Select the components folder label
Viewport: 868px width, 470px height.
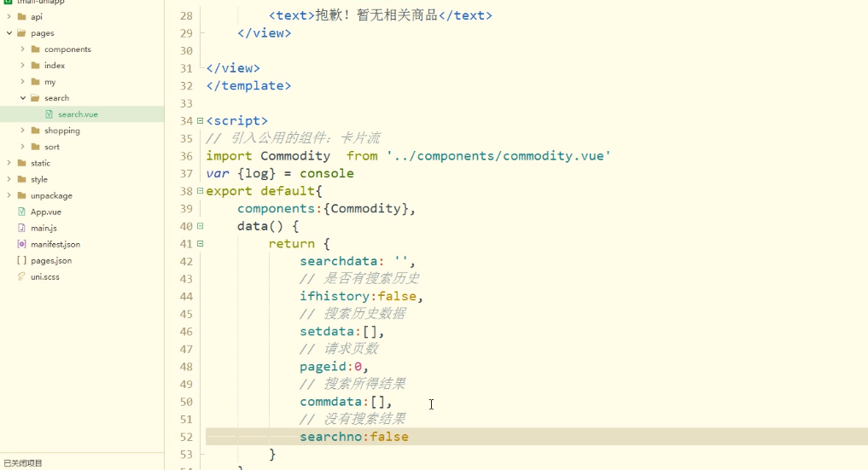(67, 49)
